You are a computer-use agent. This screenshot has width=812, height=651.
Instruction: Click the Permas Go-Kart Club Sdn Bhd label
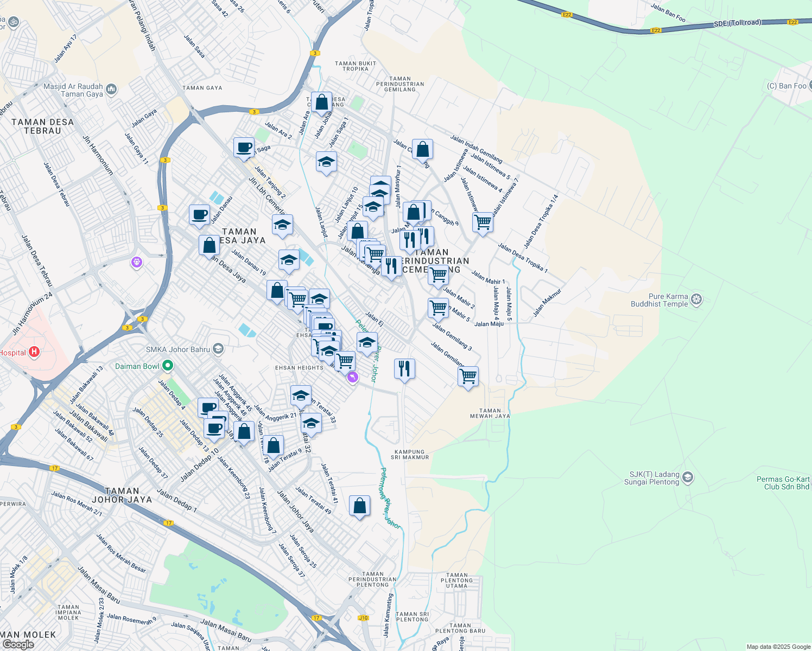click(783, 483)
